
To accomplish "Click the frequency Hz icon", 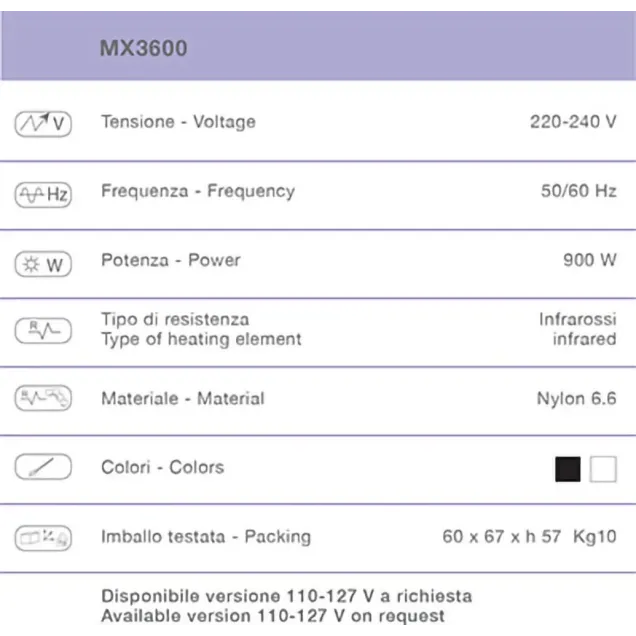I will pyautogui.click(x=43, y=194).
